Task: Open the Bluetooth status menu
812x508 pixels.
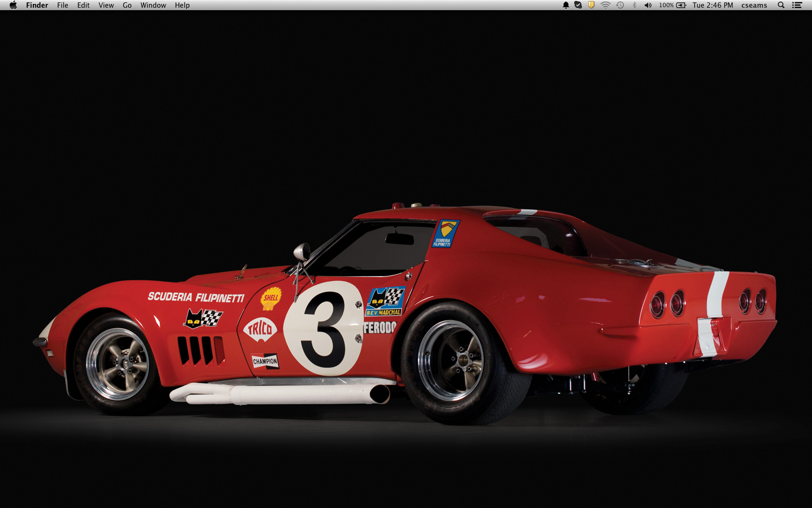Action: (x=634, y=5)
